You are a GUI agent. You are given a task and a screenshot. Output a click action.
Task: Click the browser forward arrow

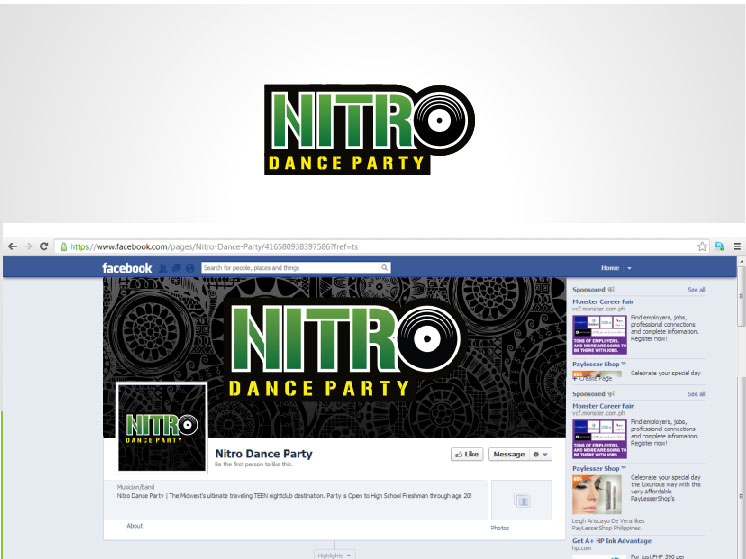click(x=29, y=246)
